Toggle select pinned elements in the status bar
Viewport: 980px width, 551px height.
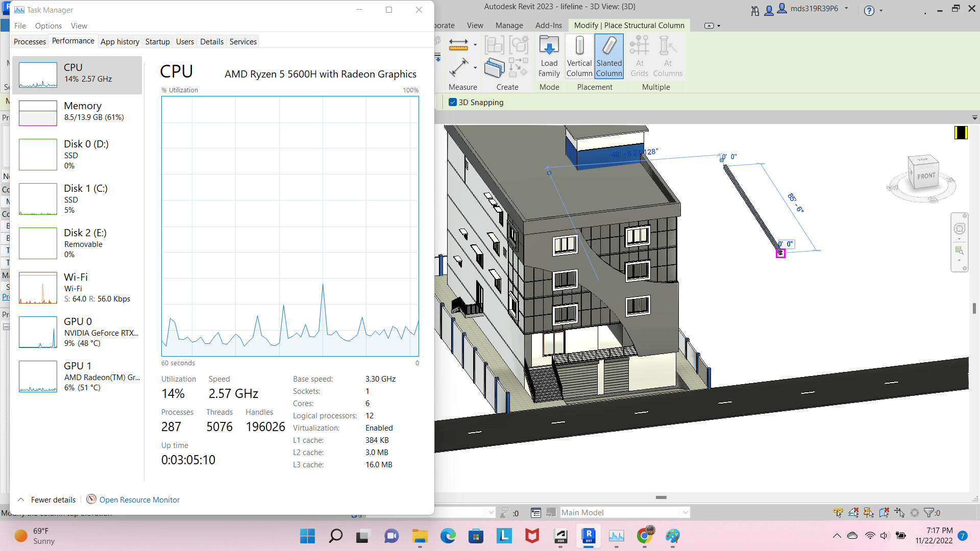(868, 512)
